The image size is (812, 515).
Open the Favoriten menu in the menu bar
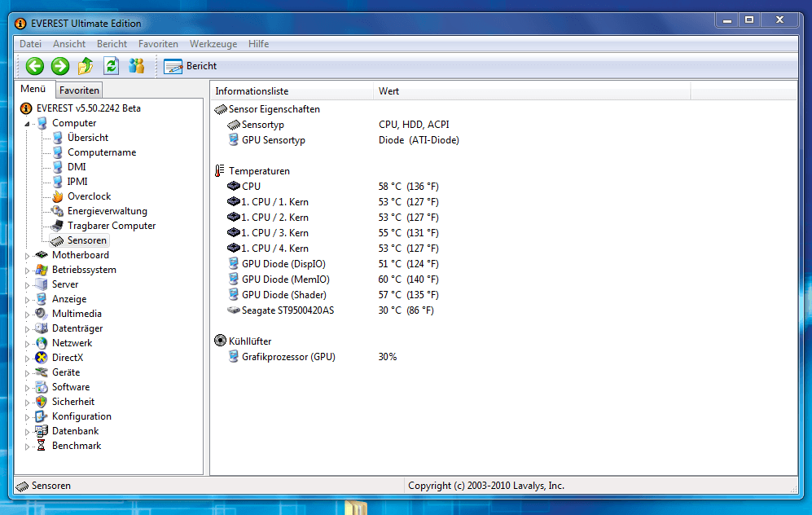pyautogui.click(x=158, y=44)
